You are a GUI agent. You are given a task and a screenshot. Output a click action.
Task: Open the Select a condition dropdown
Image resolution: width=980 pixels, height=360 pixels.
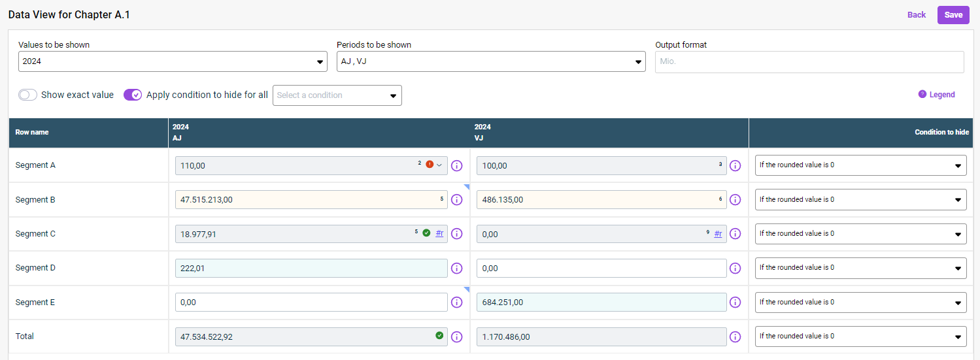(x=337, y=95)
